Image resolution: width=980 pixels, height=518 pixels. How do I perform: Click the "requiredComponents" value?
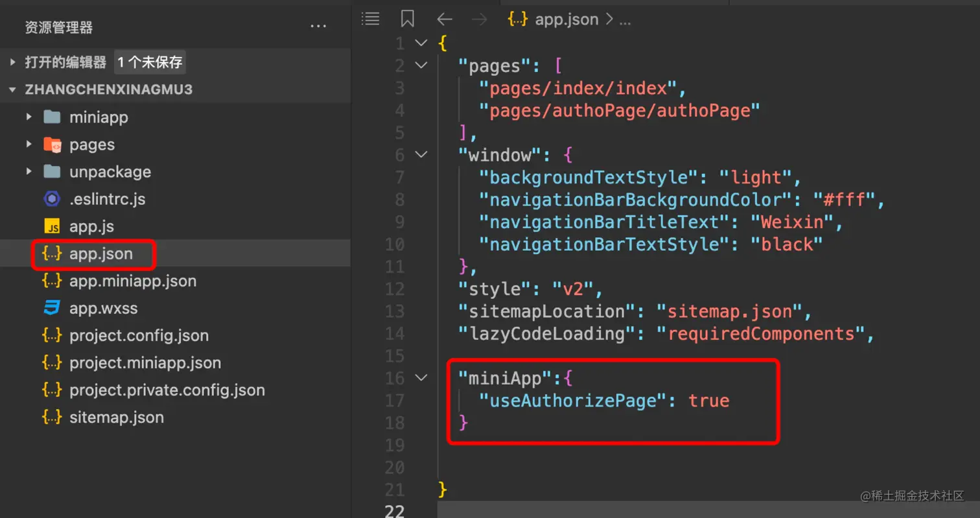[760, 333]
